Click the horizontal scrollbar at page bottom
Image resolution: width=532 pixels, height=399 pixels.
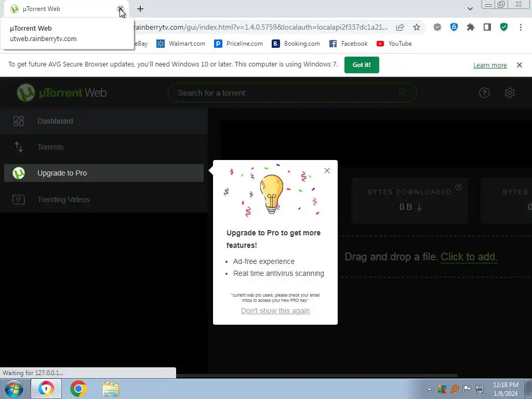pyautogui.click(x=317, y=376)
